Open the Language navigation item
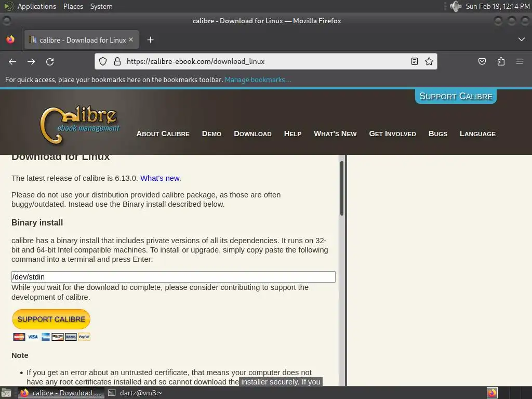532x399 pixels. (478, 134)
